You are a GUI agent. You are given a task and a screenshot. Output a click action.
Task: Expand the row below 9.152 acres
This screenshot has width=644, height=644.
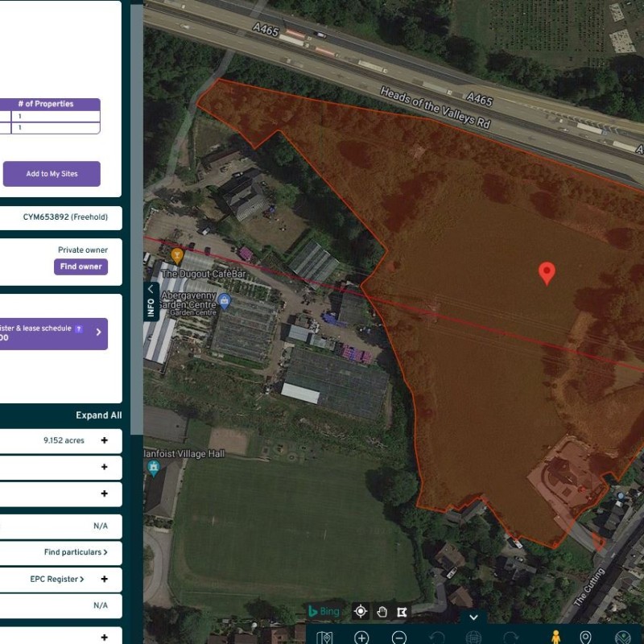(x=104, y=467)
